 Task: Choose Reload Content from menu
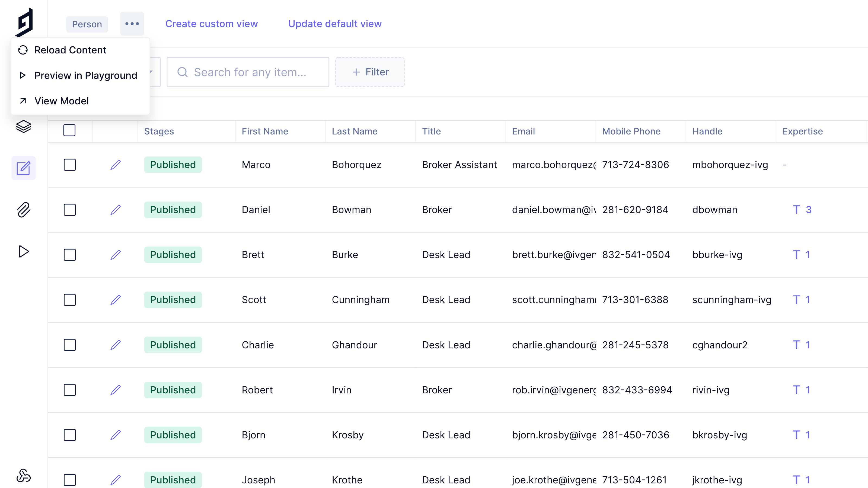tap(70, 50)
